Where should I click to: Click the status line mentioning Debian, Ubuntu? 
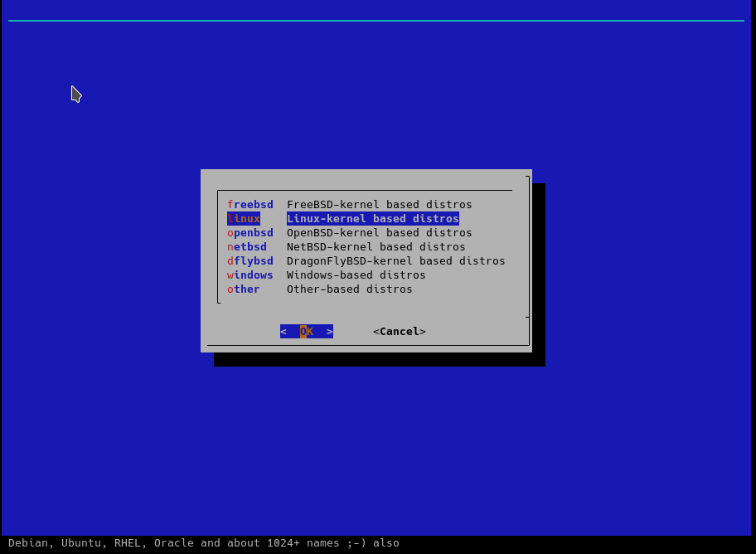pos(204,543)
